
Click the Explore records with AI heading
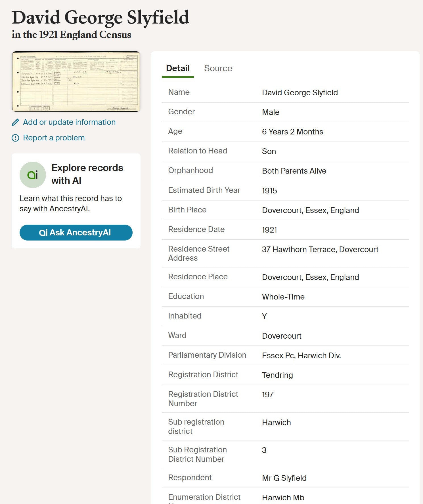point(87,174)
